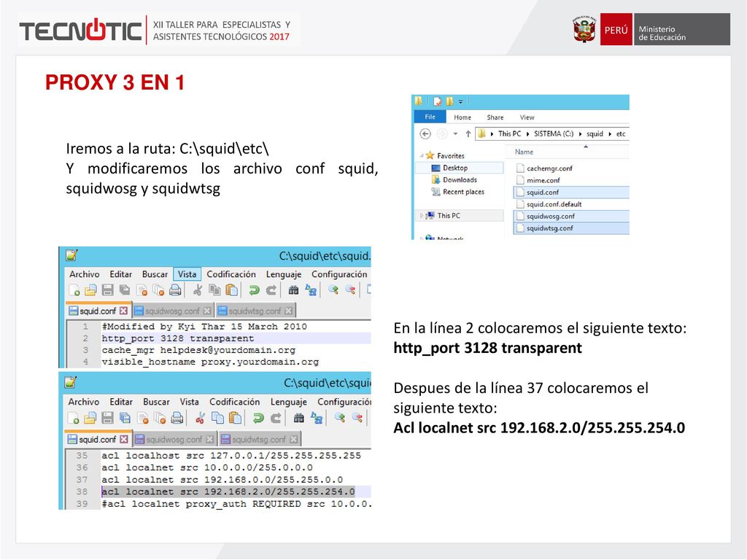Click highlighted line 38 acl localnet 192.168.2.0
This screenshot has width=747, height=560.
tap(228, 492)
